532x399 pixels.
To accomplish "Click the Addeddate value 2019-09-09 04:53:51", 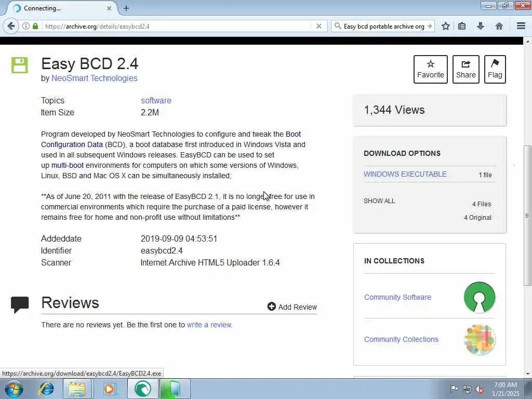I will (179, 238).
